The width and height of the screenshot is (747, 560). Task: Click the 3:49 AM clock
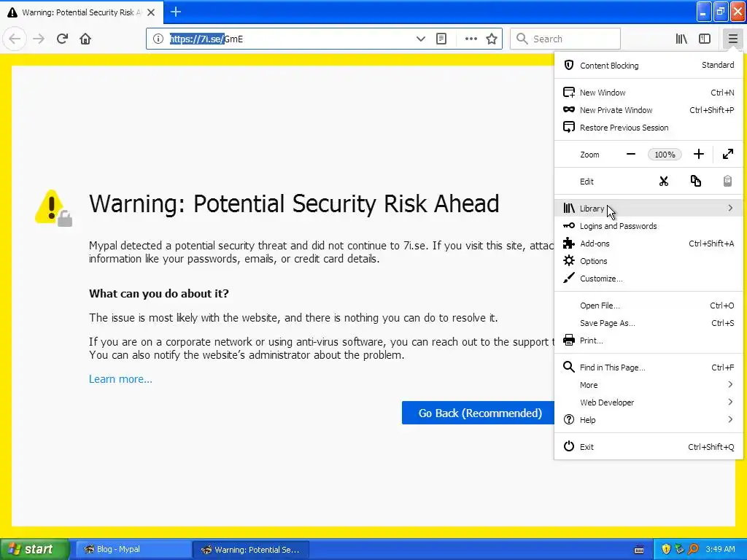coord(720,550)
